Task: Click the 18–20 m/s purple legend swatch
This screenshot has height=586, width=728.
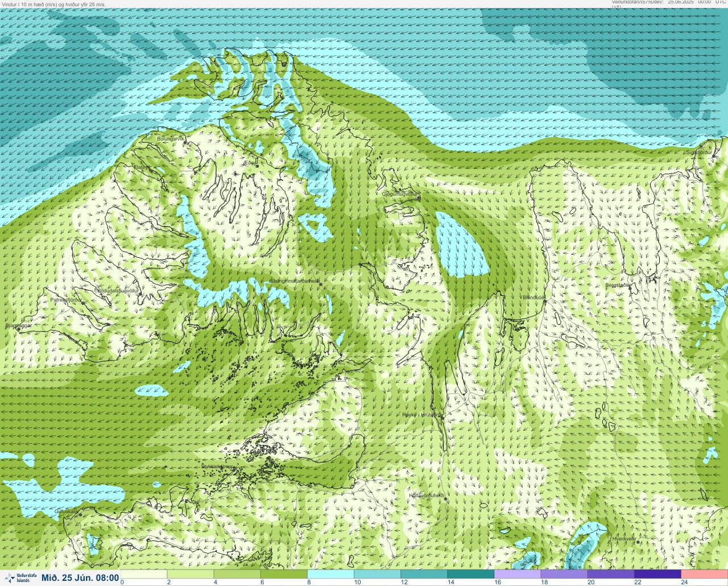Action: point(564,574)
